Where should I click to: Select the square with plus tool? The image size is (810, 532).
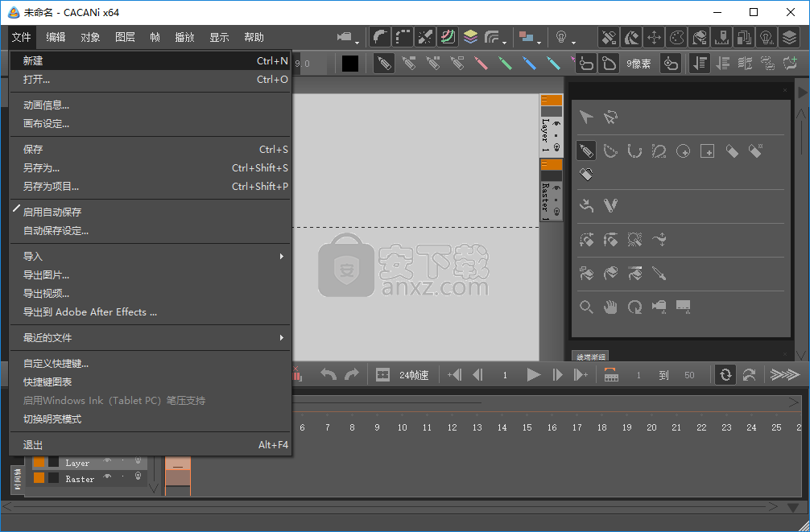coord(707,151)
